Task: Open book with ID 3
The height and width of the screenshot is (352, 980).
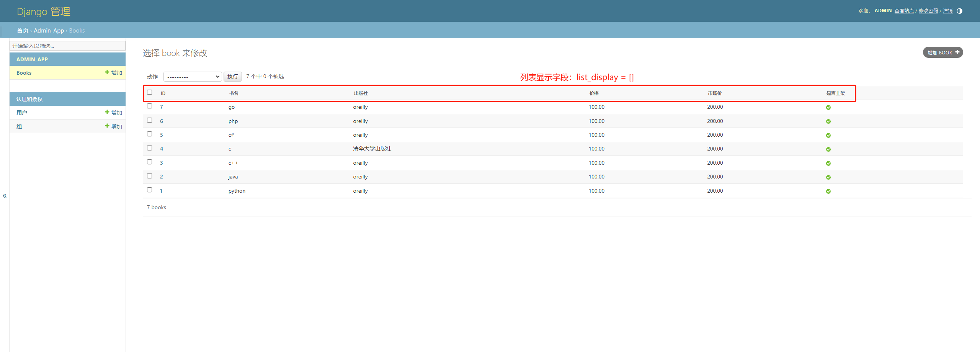Action: coord(162,163)
